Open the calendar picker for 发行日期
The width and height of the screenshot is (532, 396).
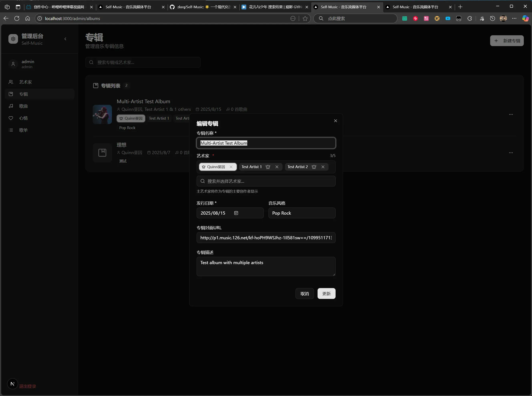point(236,213)
